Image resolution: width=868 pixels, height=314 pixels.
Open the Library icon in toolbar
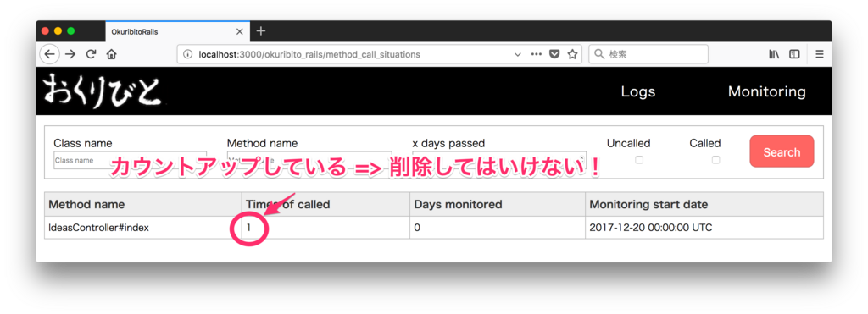tap(774, 54)
